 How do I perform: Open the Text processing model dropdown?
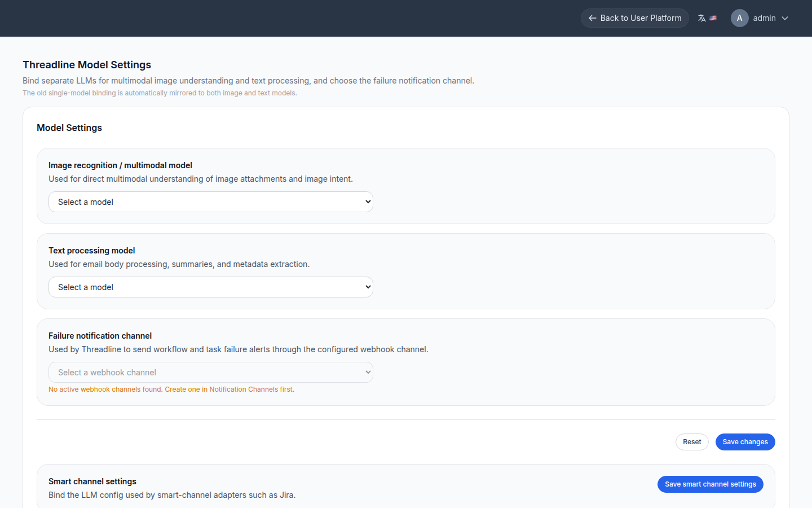(x=211, y=287)
